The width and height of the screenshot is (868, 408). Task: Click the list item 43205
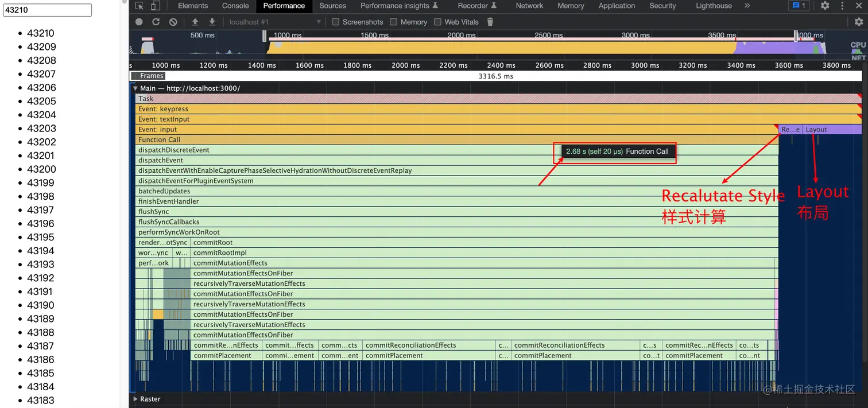click(x=41, y=101)
